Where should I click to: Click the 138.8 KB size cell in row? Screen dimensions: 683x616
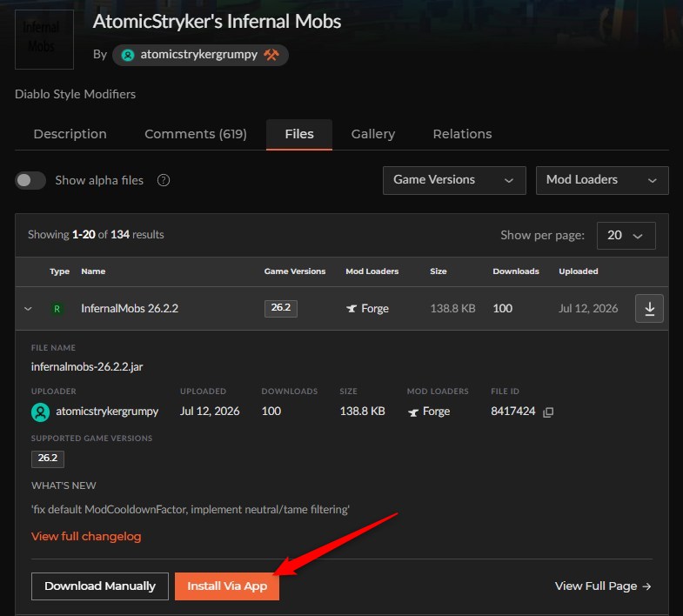pos(452,309)
